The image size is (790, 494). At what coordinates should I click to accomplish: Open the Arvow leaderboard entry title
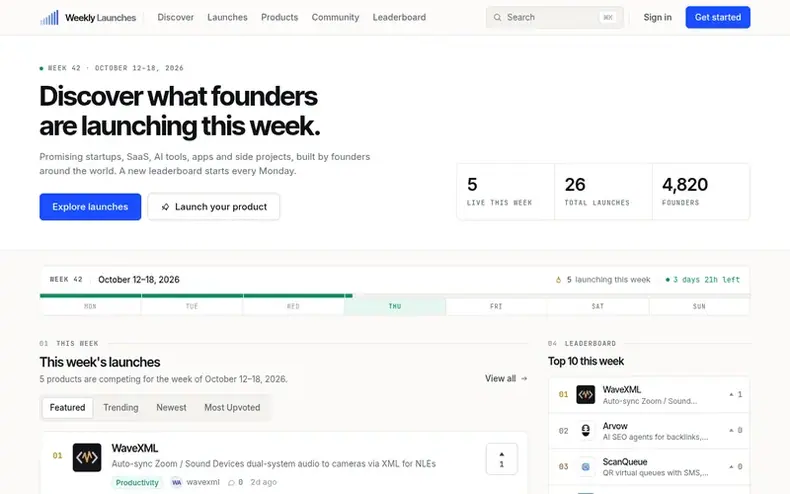click(615, 426)
